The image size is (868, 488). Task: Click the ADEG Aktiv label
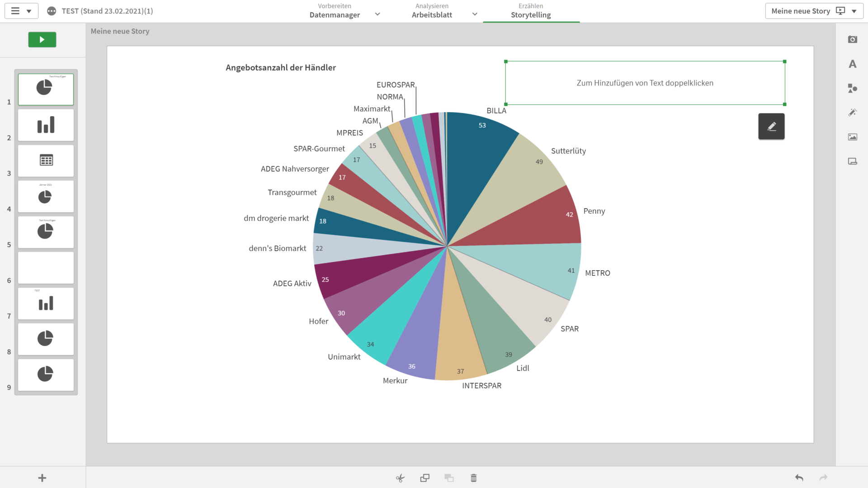pyautogui.click(x=292, y=283)
